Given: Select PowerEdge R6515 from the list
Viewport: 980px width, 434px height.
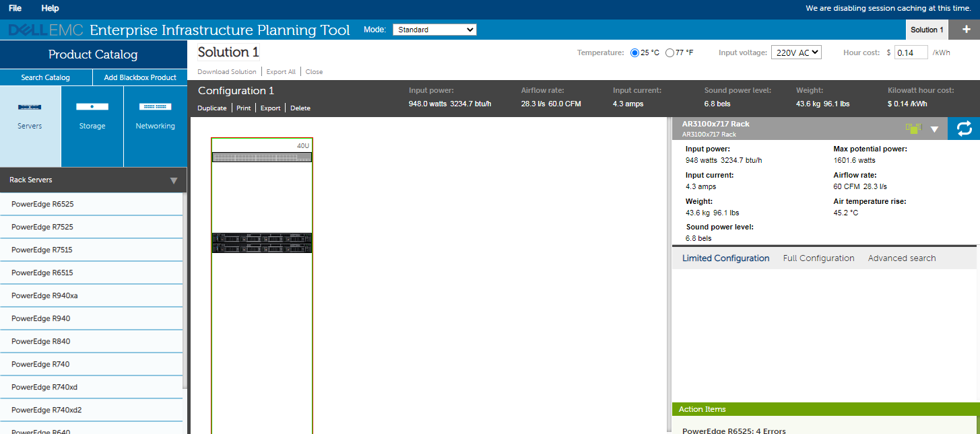Looking at the screenshot, I should click(92, 273).
